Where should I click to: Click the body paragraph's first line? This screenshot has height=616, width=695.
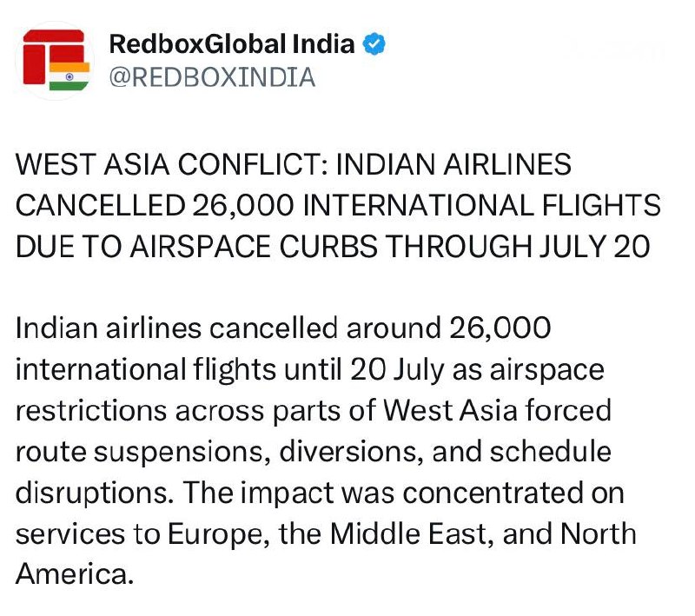point(283,328)
